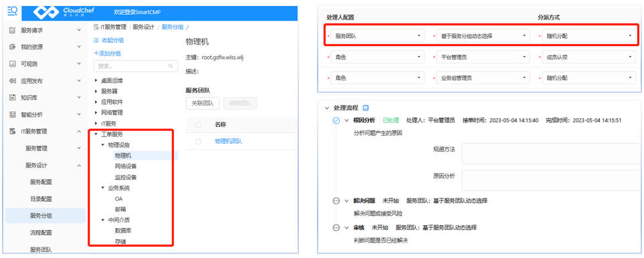The image size is (644, 258).
Task: Open the 服务团队 handler type dropdown
Action: (377, 36)
